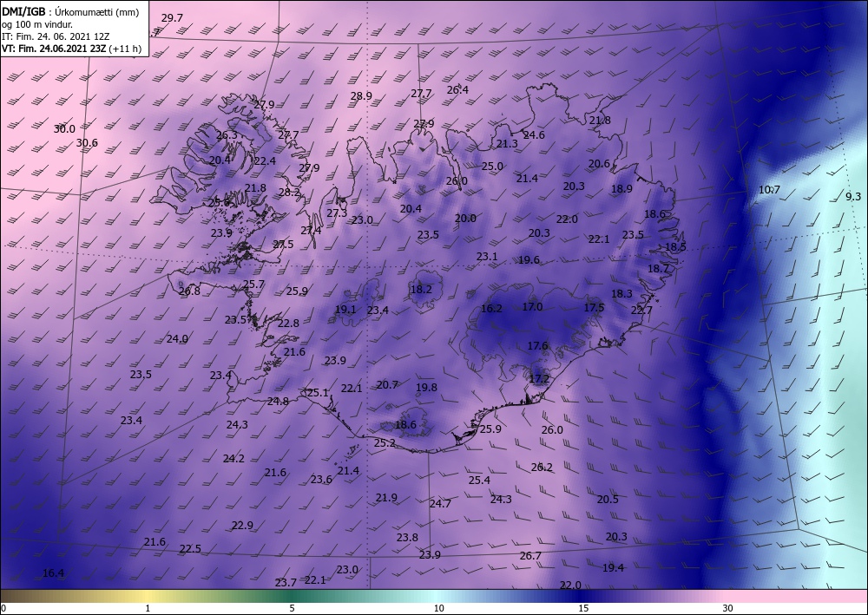Pick the 27.5 value near Breiðafjörður
Viewport: 868px width, 615px height.
283,245
